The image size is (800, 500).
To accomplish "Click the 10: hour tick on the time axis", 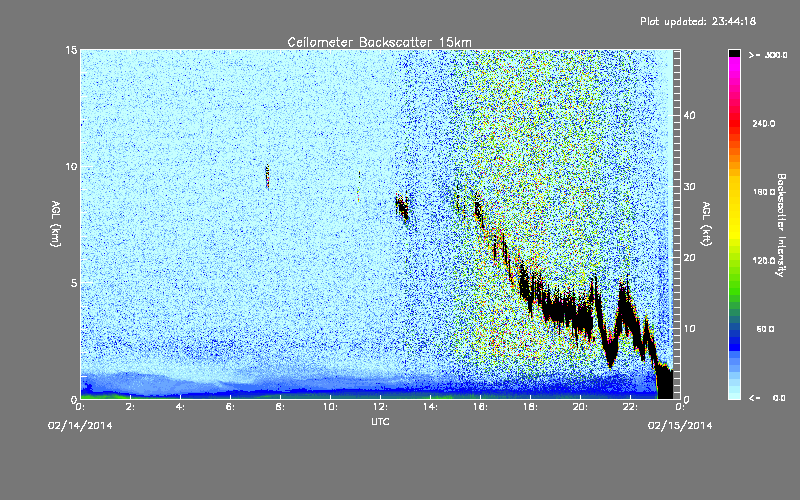I will point(330,407).
